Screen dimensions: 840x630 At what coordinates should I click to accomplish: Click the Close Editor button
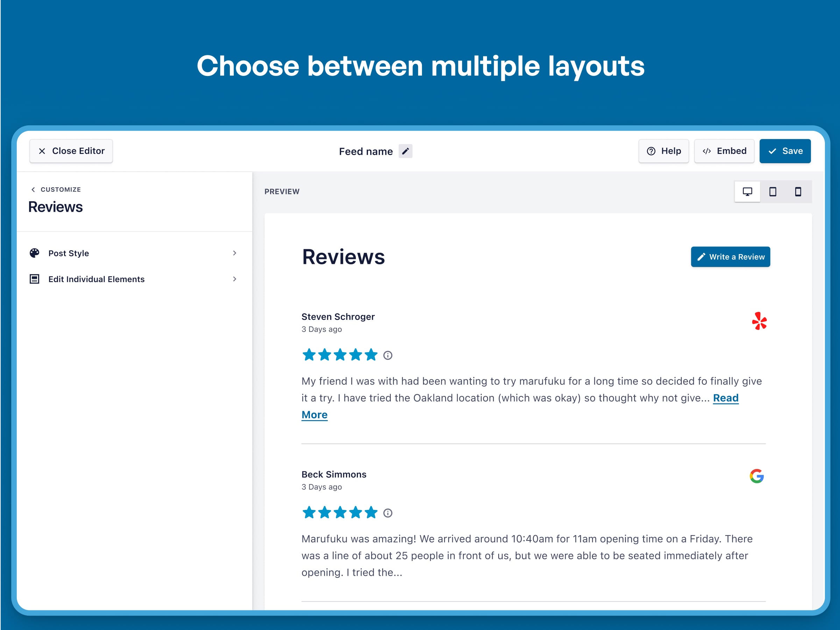[71, 150]
